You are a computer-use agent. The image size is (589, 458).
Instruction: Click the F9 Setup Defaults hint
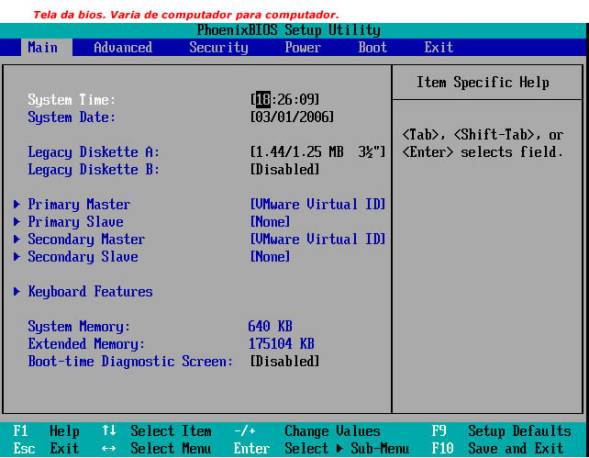(x=501, y=431)
